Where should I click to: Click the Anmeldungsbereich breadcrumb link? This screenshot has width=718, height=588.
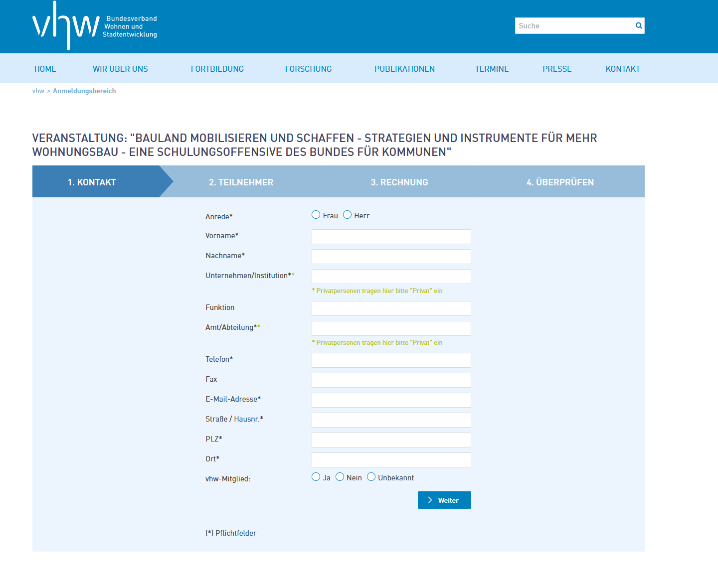tap(84, 91)
